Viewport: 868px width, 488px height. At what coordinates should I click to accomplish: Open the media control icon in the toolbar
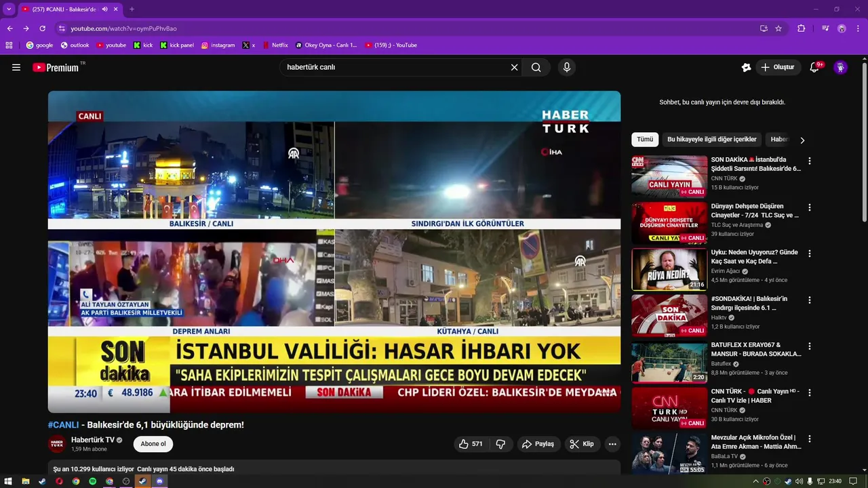tap(825, 28)
